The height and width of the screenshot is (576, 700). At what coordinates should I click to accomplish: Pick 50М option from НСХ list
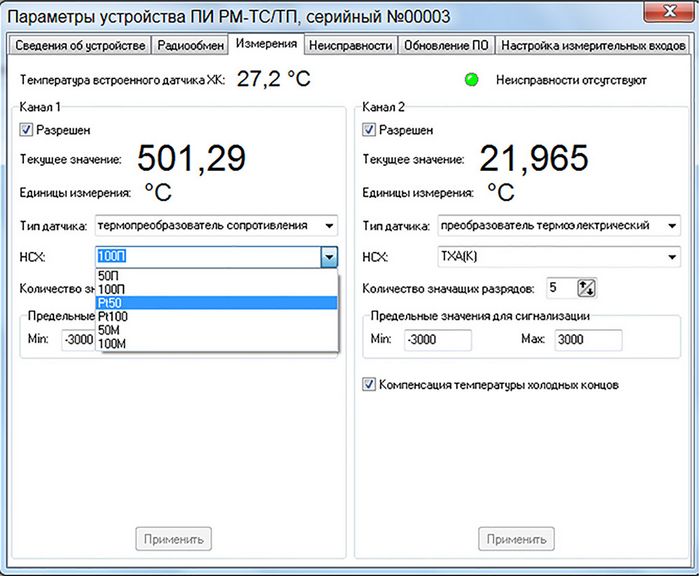click(111, 330)
